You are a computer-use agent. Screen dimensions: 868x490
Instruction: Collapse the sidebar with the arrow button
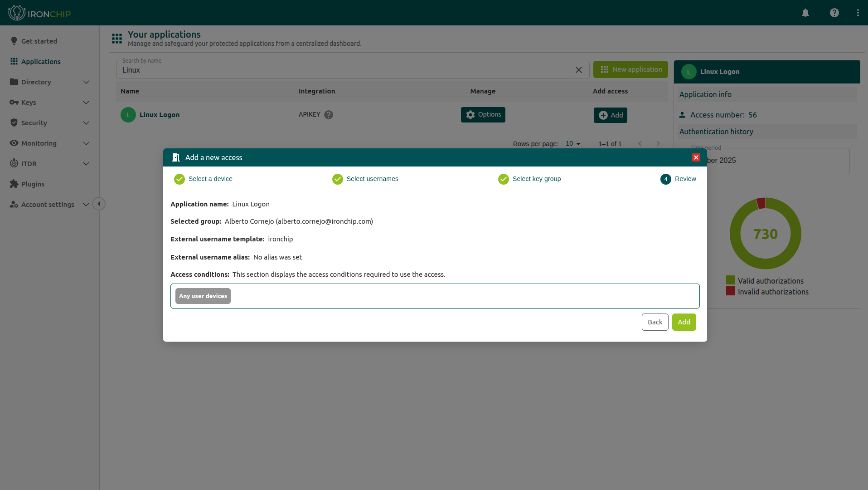coord(99,204)
